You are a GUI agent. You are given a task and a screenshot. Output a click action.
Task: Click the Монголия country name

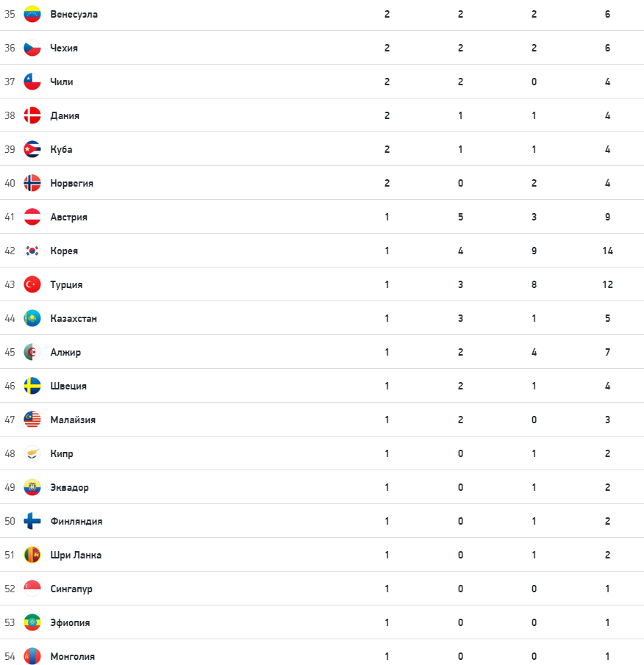click(72, 656)
